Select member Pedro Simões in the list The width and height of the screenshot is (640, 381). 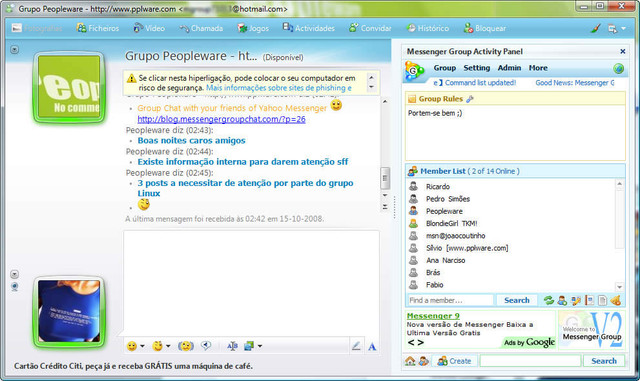pyautogui.click(x=448, y=199)
